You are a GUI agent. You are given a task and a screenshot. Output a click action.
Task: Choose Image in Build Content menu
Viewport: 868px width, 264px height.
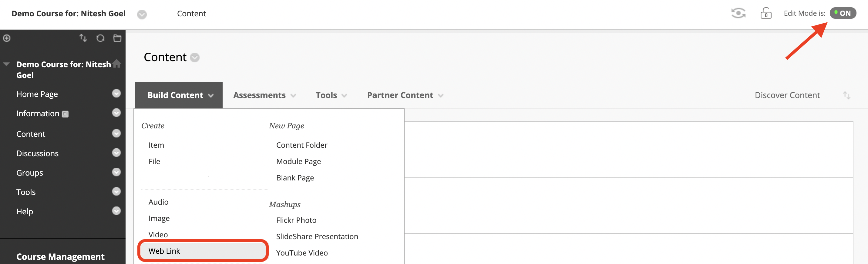(x=159, y=218)
